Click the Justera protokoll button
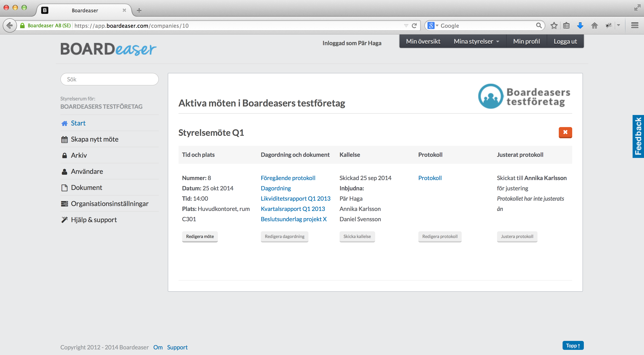644x355 pixels. [517, 236]
